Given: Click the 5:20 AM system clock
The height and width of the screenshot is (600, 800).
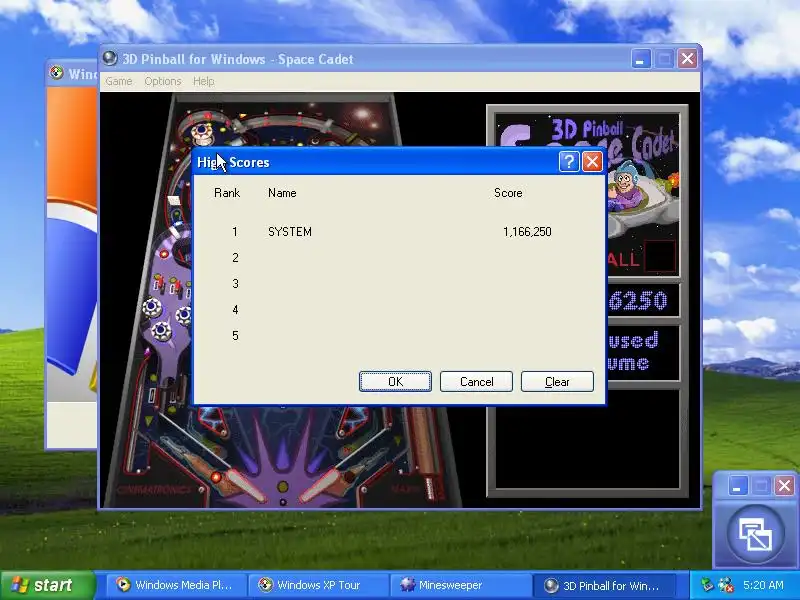Looking at the screenshot, I should point(764,585).
